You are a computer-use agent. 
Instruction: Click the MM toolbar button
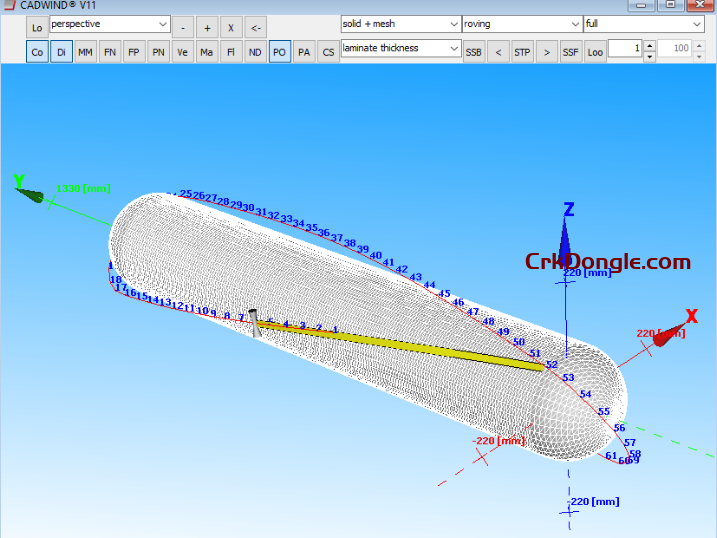tap(85, 52)
